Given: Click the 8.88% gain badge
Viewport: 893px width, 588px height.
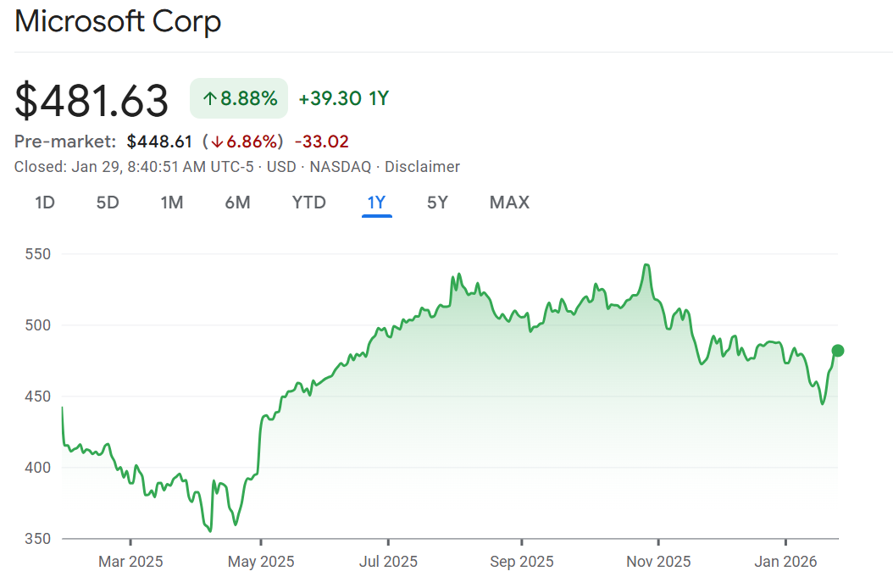Looking at the screenshot, I should click(239, 99).
